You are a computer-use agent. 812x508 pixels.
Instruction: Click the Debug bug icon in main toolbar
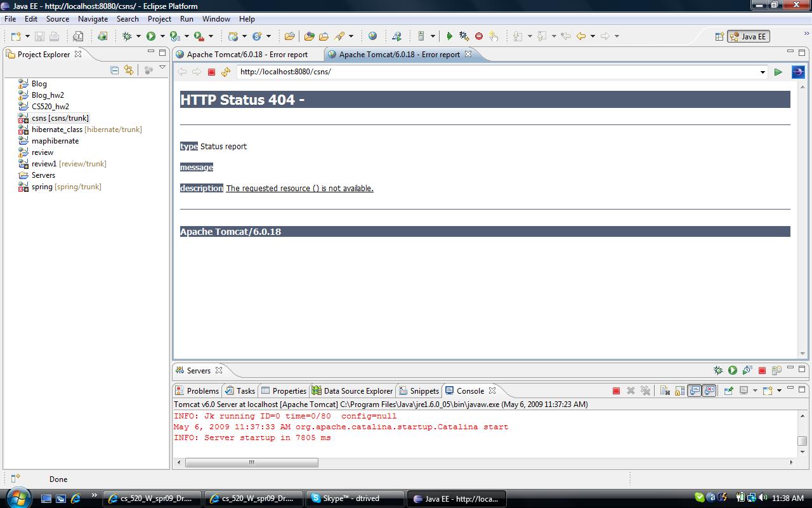tap(127, 36)
